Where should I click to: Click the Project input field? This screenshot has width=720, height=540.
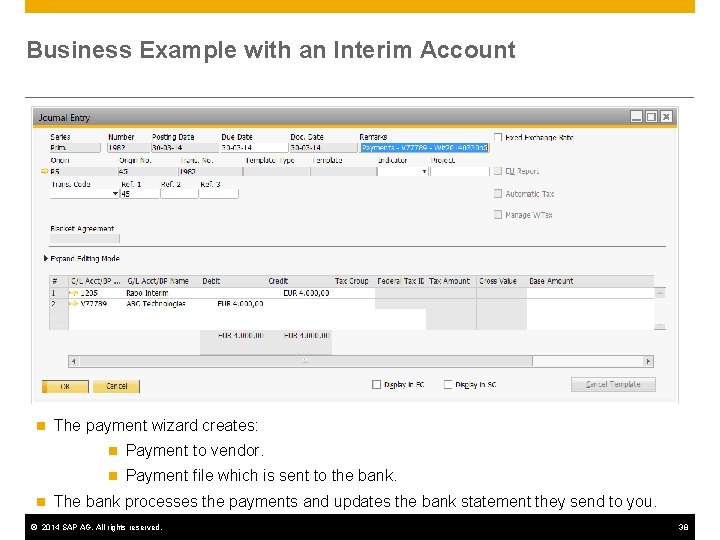(460, 171)
